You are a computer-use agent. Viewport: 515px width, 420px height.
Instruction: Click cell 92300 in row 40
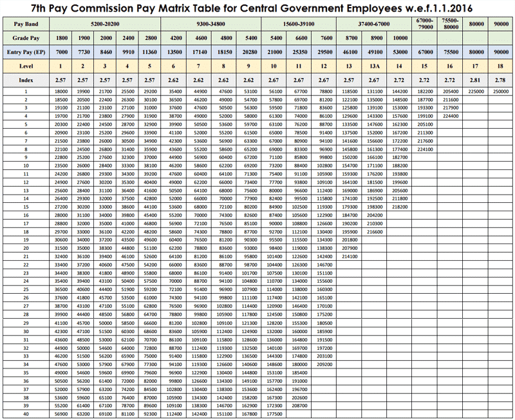pyautogui.click(x=150, y=414)
